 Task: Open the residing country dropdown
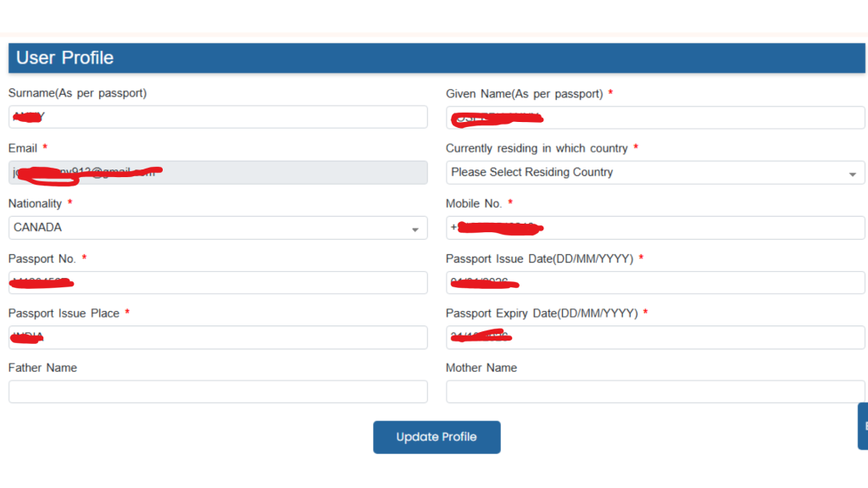click(x=655, y=172)
